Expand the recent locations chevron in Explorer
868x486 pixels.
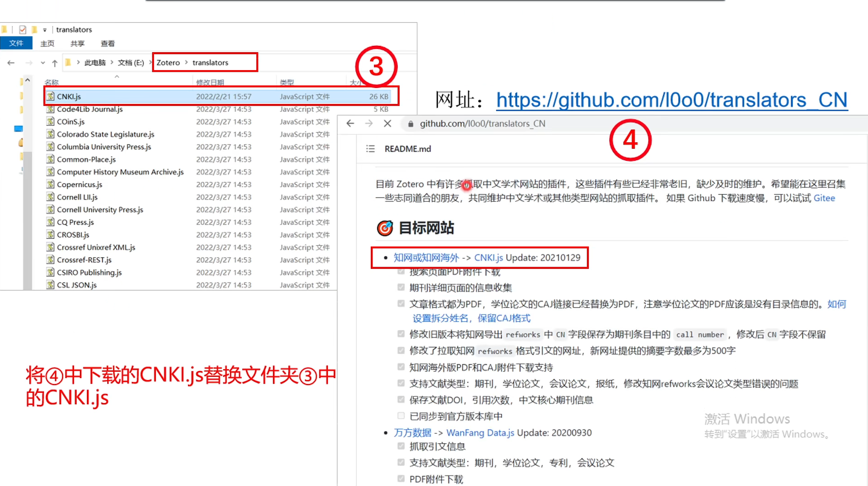pyautogui.click(x=43, y=63)
